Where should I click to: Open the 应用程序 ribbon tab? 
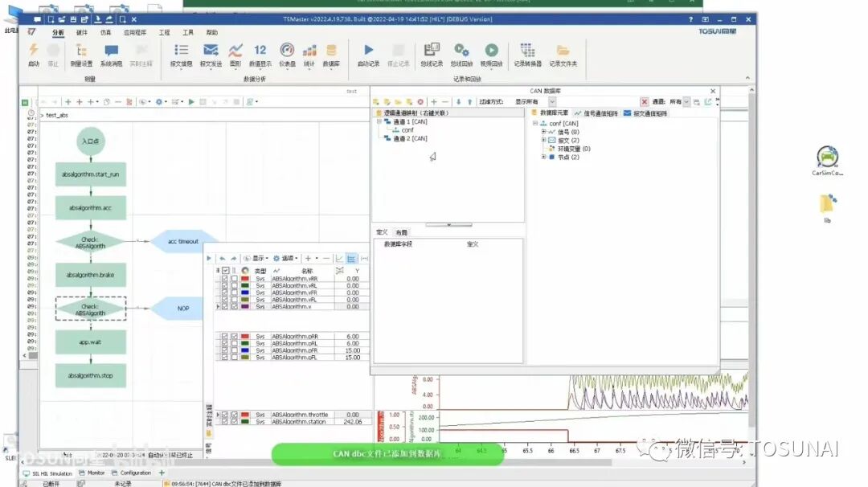(x=135, y=33)
